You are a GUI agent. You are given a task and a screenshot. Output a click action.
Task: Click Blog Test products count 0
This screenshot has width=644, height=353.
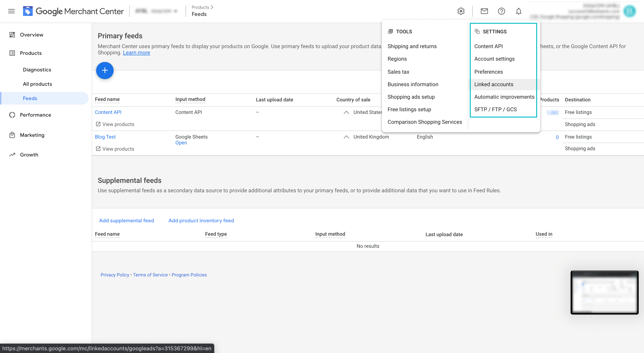557,137
